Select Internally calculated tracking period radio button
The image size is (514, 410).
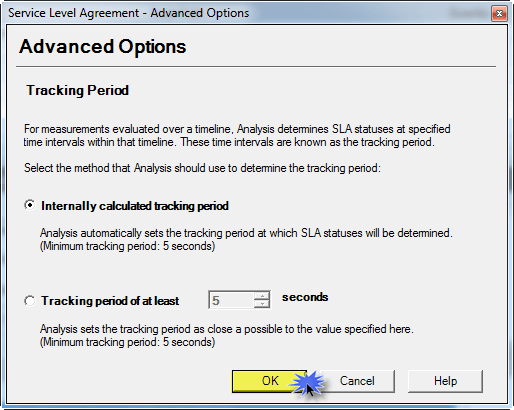coord(29,205)
